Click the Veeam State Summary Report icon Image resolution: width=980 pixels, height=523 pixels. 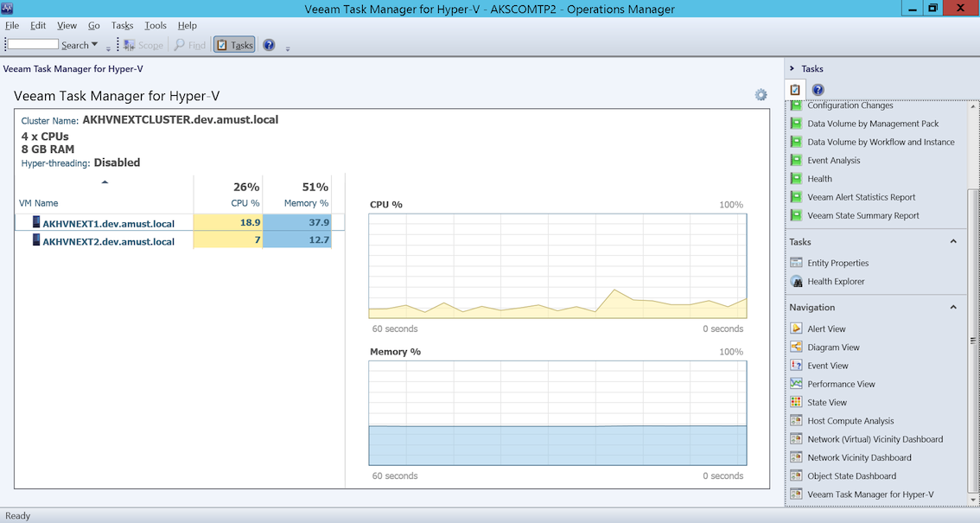tap(796, 215)
